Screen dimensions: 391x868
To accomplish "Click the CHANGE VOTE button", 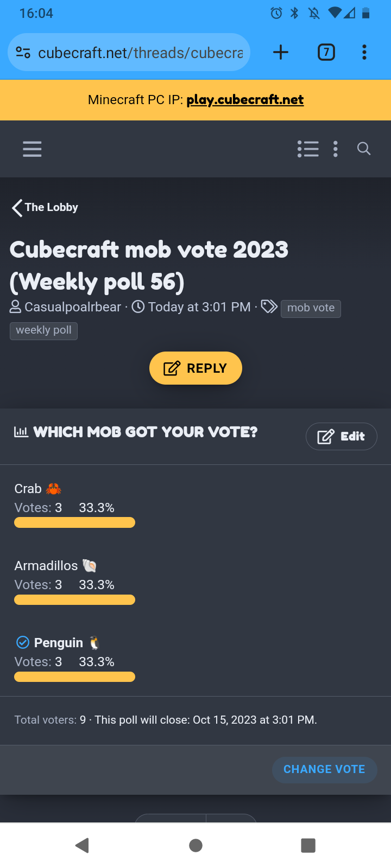I will [324, 769].
